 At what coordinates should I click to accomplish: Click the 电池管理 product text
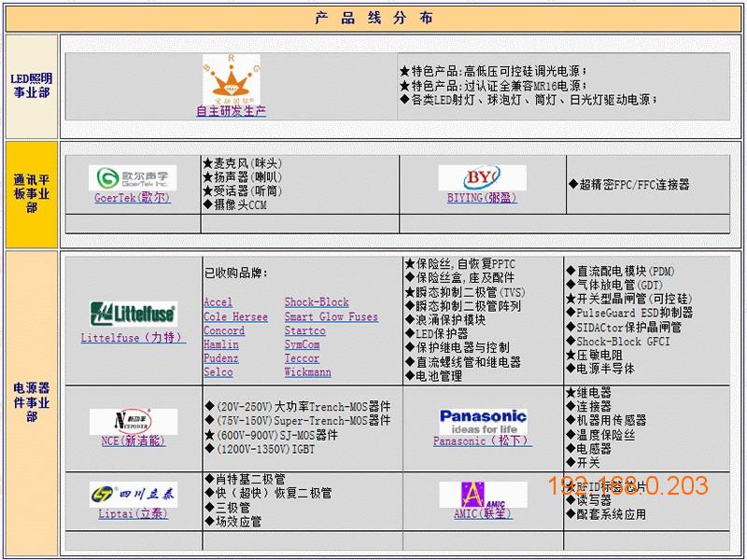[x=433, y=376]
